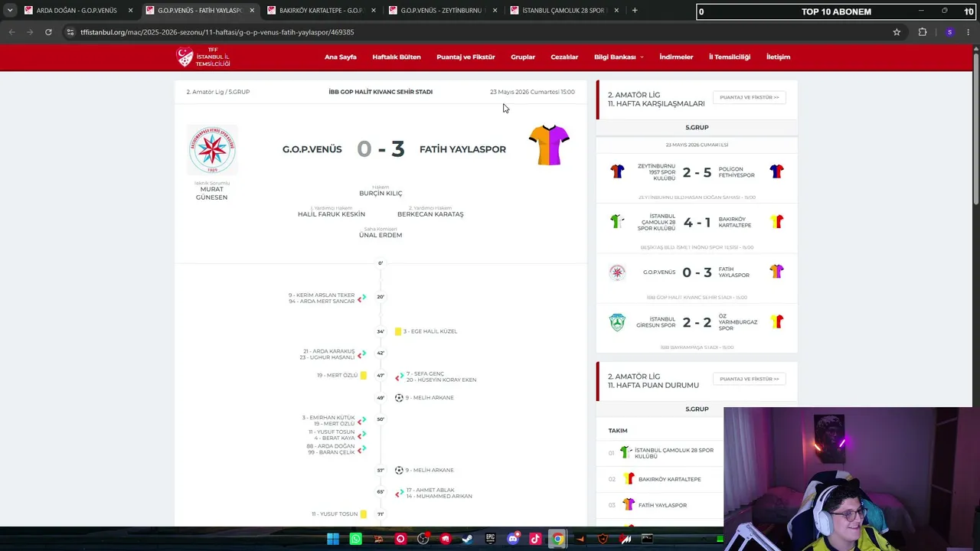Open Zeytinburnu vs Poligon Fethiyespor 2-5 match

(697, 172)
